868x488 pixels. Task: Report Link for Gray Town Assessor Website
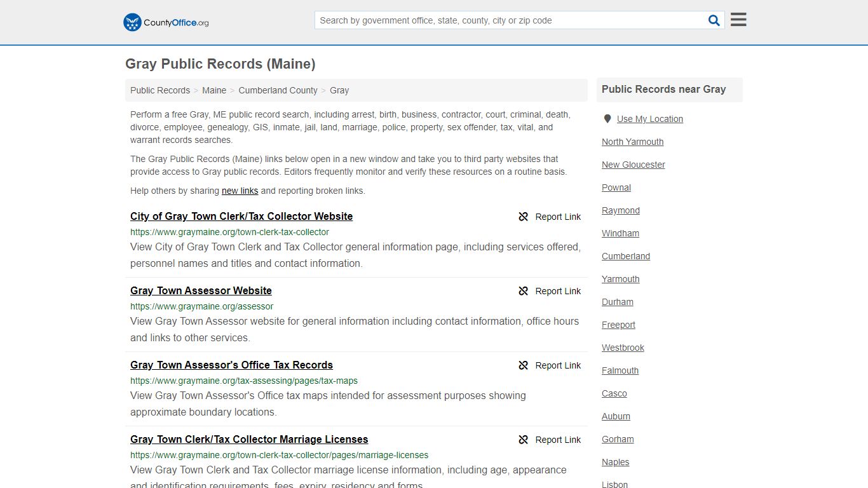click(x=558, y=291)
